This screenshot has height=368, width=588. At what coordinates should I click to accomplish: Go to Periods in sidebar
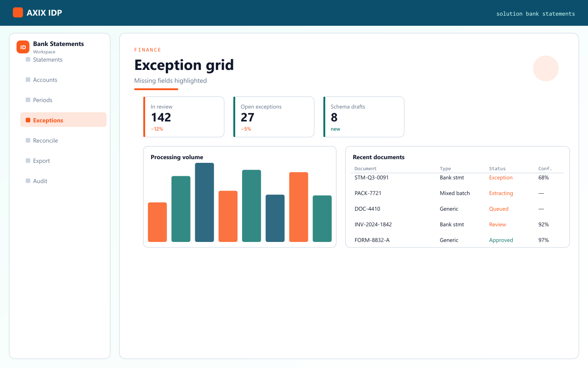click(63, 100)
